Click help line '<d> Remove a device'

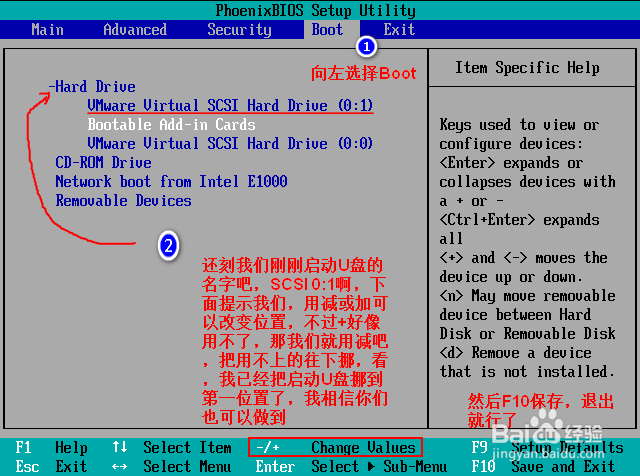click(x=515, y=352)
